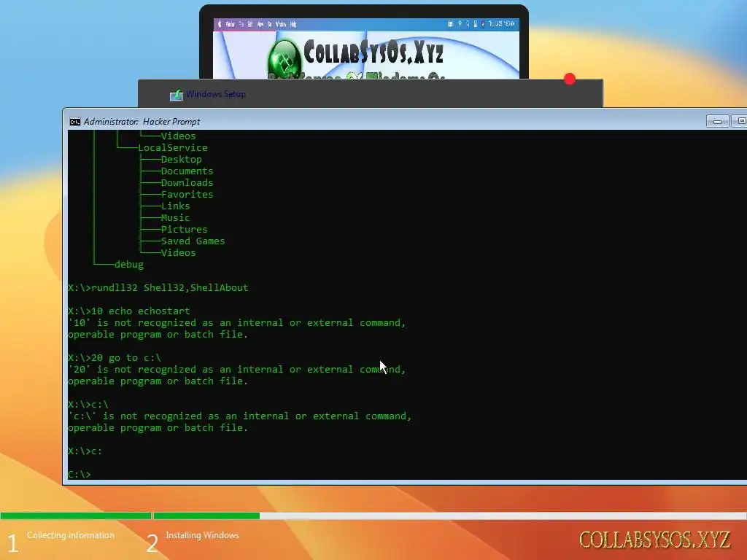Select the Videos entry below Saved Games
This screenshot has height=560, width=747.
click(178, 253)
